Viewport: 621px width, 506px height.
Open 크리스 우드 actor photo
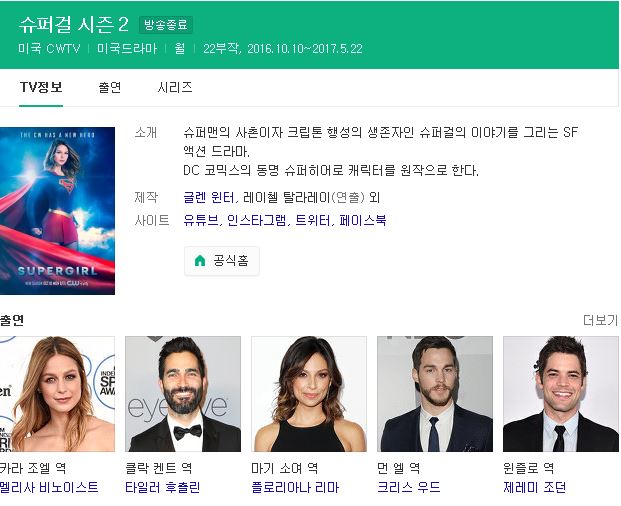click(x=435, y=394)
